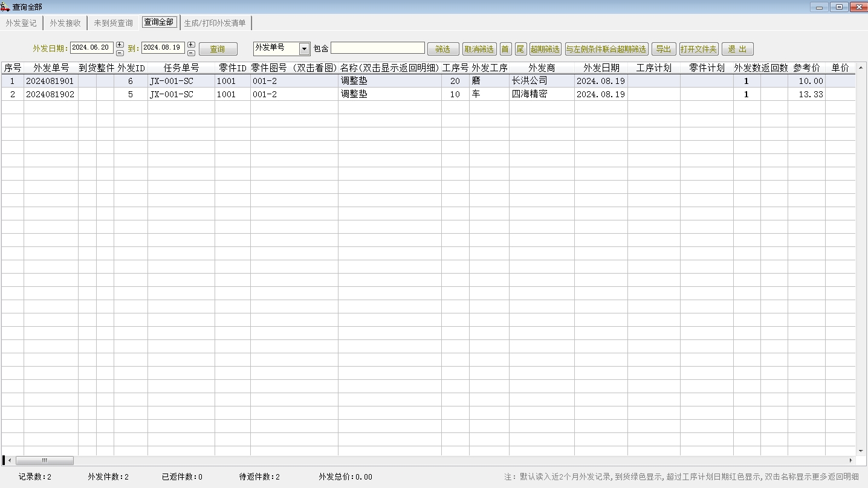This screenshot has width=868, height=488.
Task: Apply the 超期筛选 overdue filter
Action: (x=545, y=50)
